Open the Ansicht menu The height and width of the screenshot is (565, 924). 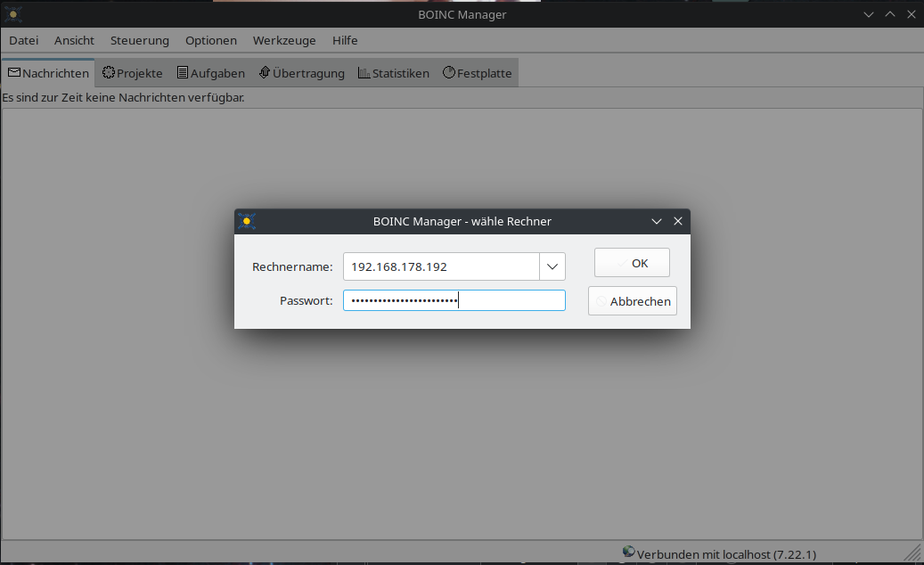click(74, 40)
